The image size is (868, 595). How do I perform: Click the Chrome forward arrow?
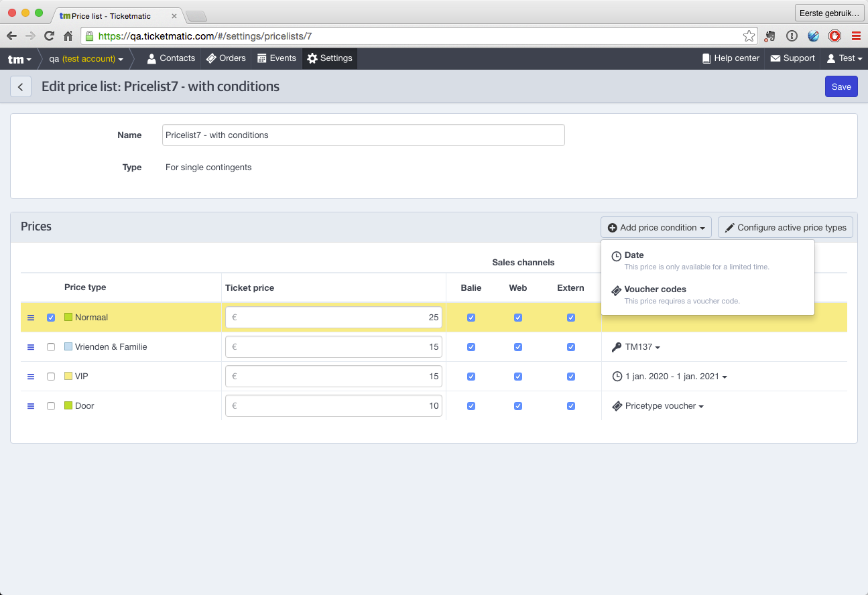[30, 36]
